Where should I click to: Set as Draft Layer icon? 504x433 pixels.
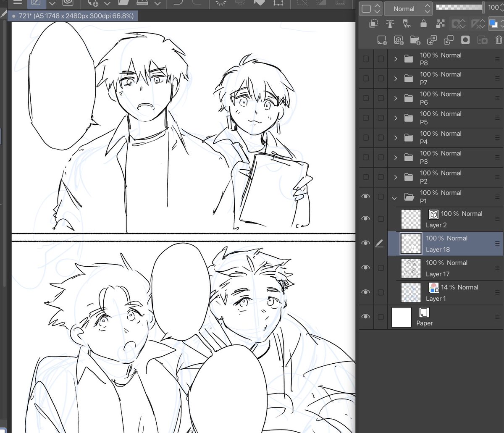tap(407, 24)
